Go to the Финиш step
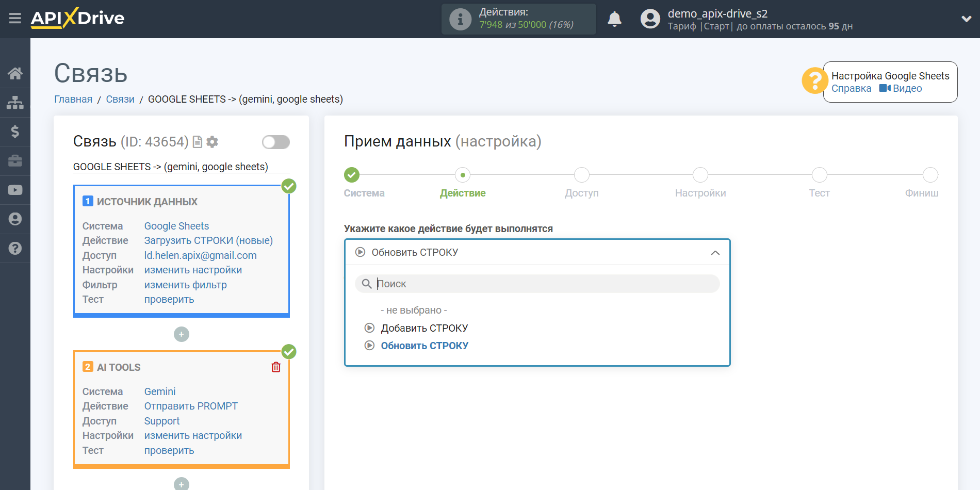The width and height of the screenshot is (980, 490). [x=930, y=175]
